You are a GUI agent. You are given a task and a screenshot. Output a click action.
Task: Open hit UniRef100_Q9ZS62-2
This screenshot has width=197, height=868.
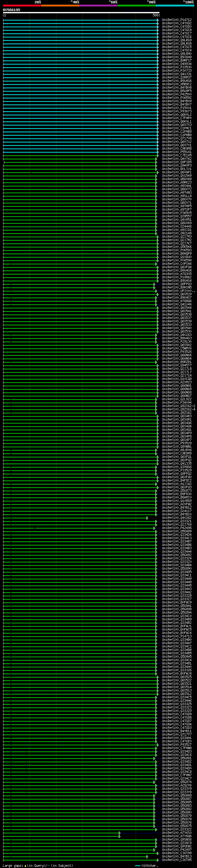click(179, 406)
